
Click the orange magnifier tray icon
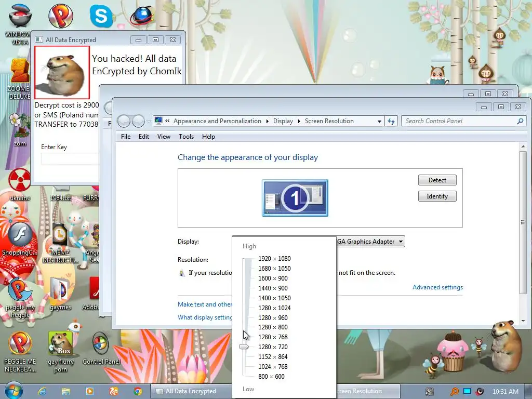(454, 392)
